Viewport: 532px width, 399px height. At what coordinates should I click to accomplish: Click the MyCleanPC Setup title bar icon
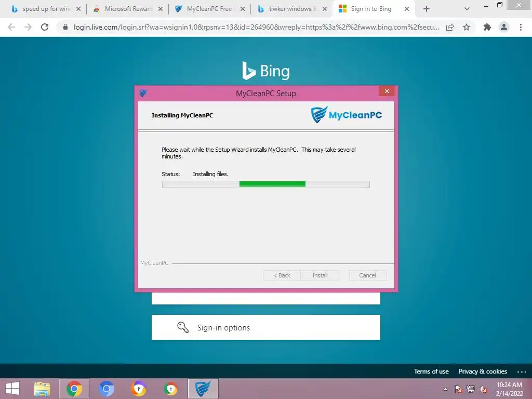(143, 93)
